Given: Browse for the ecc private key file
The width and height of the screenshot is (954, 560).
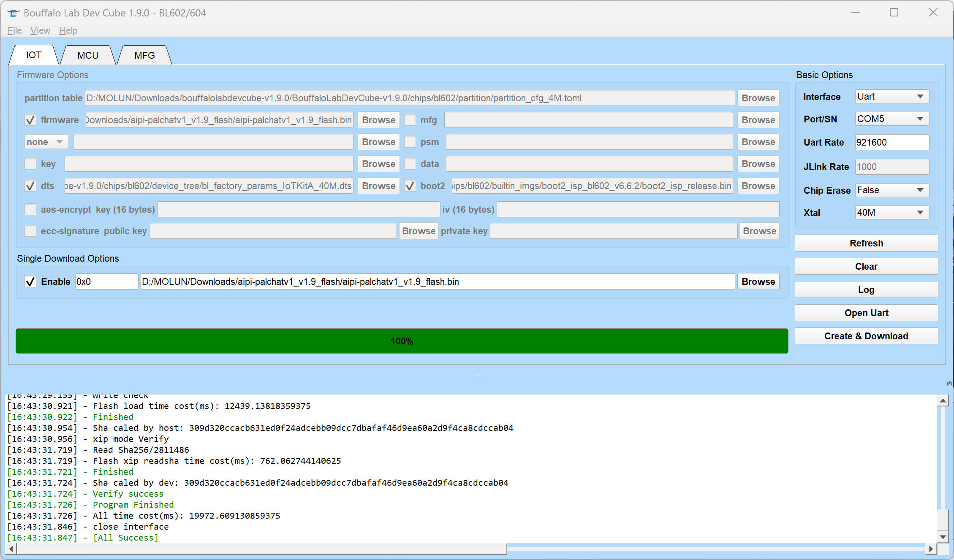Looking at the screenshot, I should pos(759,231).
